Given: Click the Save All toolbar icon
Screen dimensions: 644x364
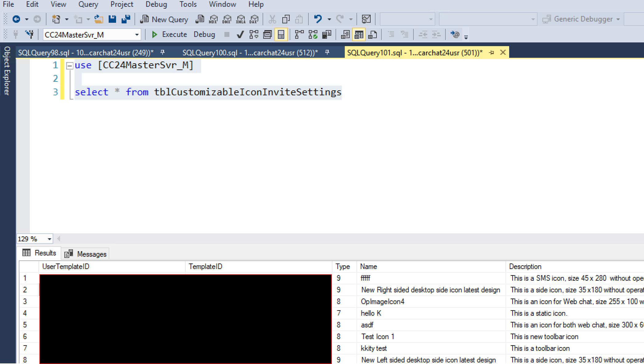Looking at the screenshot, I should (x=126, y=19).
